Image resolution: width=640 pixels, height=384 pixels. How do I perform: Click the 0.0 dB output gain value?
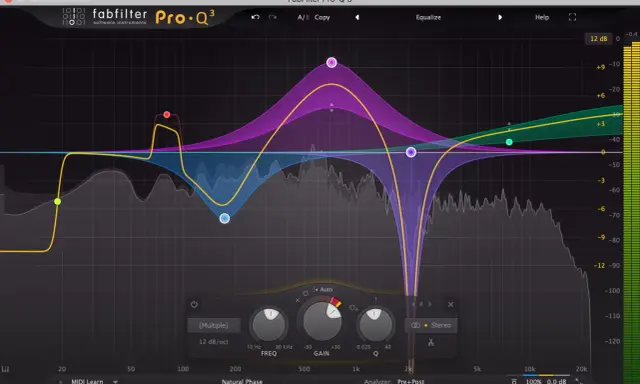[x=556, y=381]
